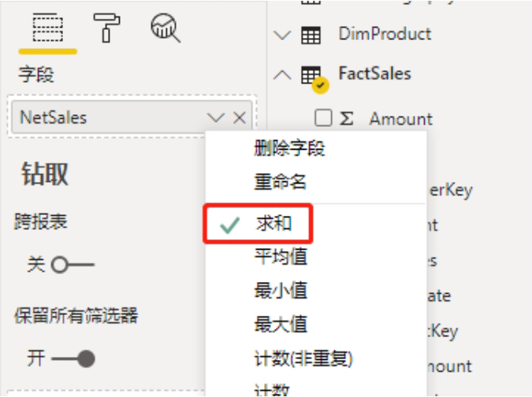Open the NetSales field dropdown arrow

[x=216, y=118]
